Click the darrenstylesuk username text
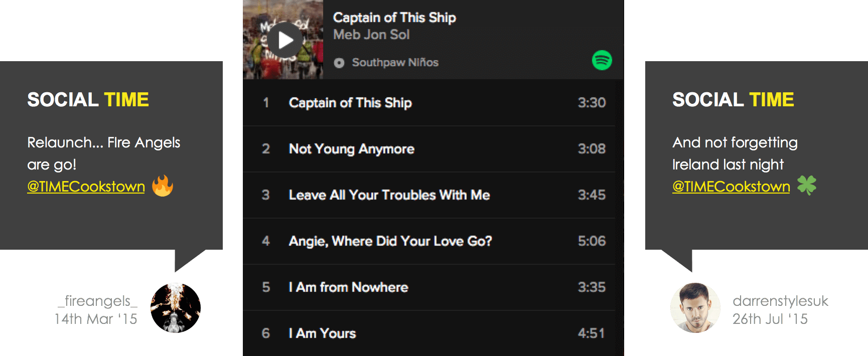The image size is (868, 356). point(780,301)
